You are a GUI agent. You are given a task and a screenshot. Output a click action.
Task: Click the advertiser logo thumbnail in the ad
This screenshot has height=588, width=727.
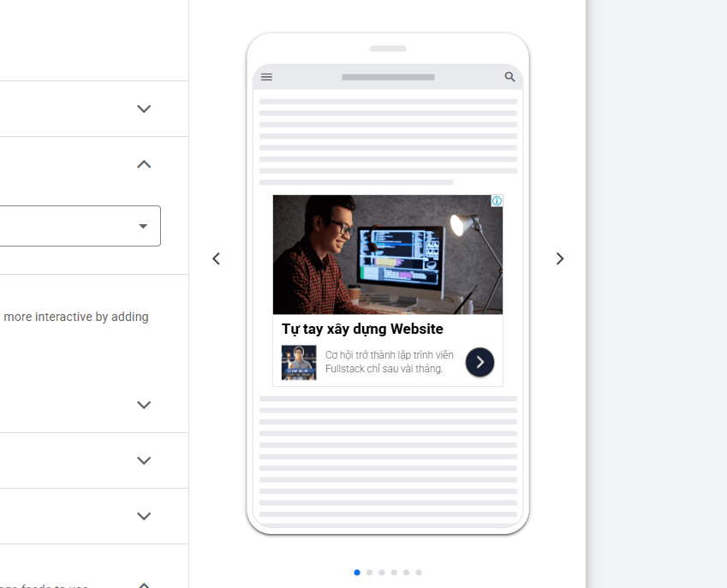pos(298,362)
